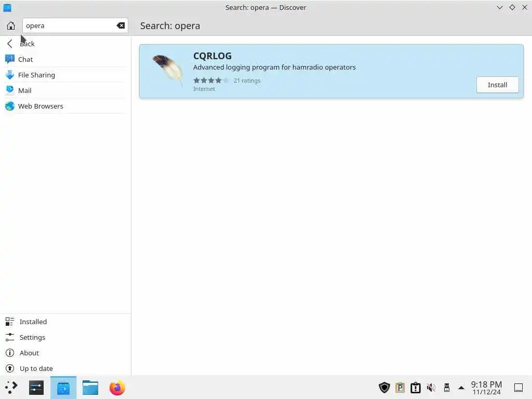Show Installed applications
This screenshot has width=532, height=399.
pyautogui.click(x=65, y=322)
